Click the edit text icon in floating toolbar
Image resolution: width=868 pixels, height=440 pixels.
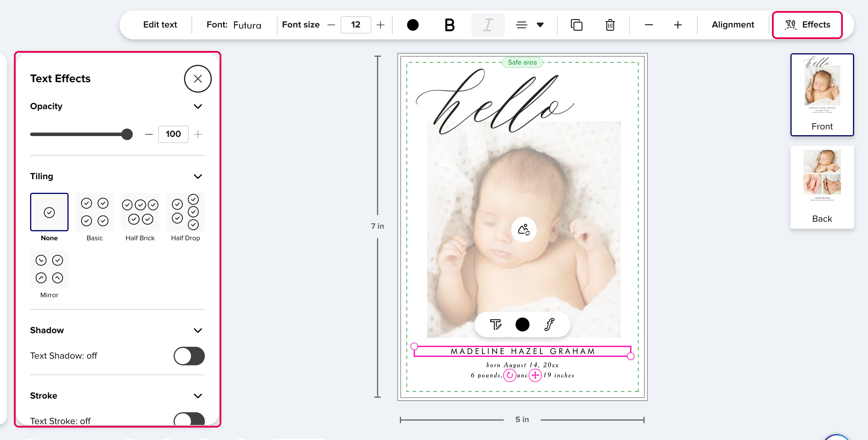pyautogui.click(x=495, y=324)
